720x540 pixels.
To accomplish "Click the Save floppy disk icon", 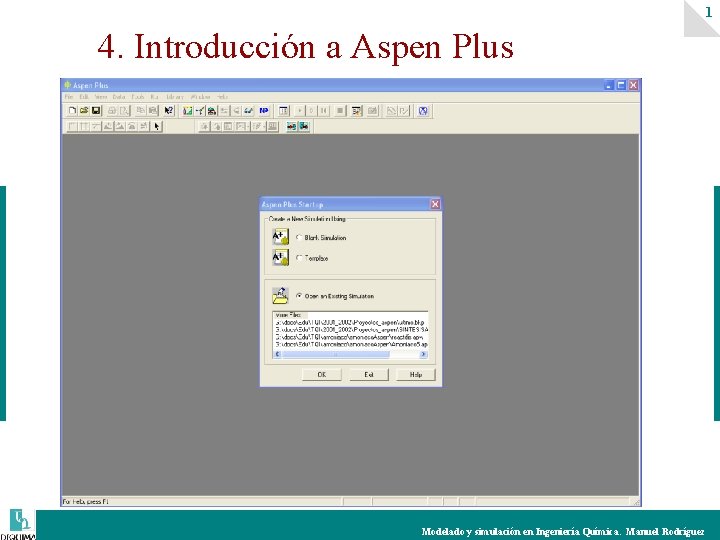I will [96, 111].
